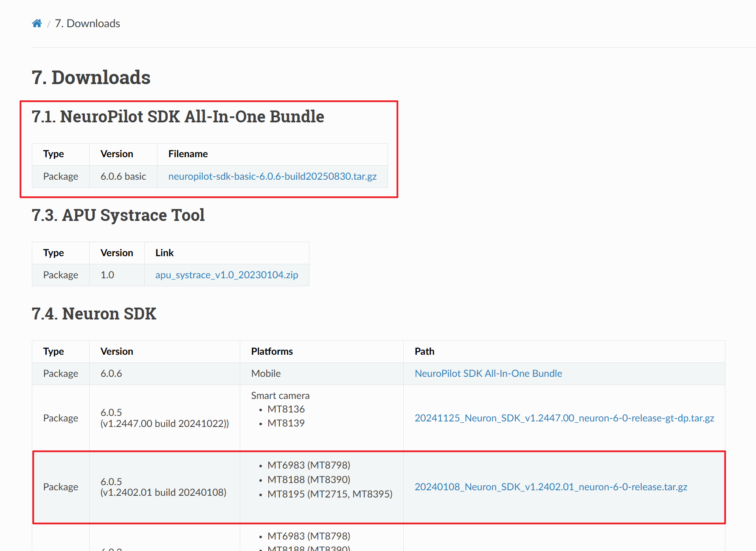Download the 20241125 Neuron SDK gt-dp tarball

coord(564,418)
